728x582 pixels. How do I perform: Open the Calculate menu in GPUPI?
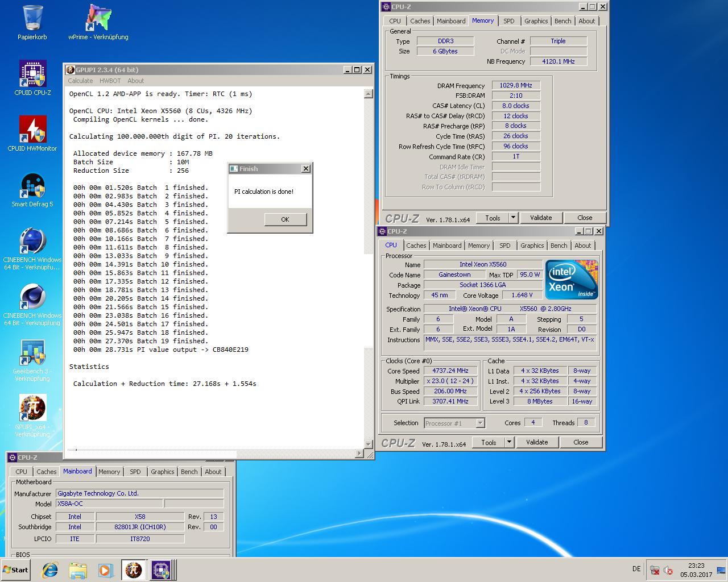coord(80,81)
